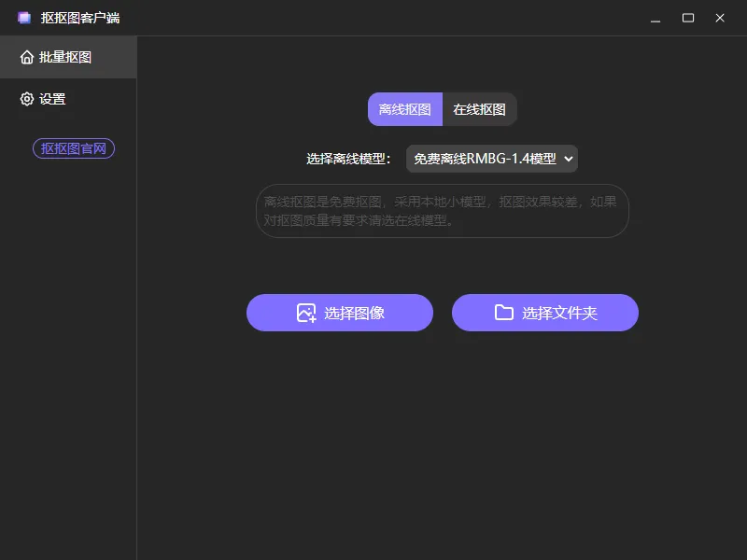The width and height of the screenshot is (747, 560).
Task: Select the 离线抠图 tab
Action: [x=405, y=108]
